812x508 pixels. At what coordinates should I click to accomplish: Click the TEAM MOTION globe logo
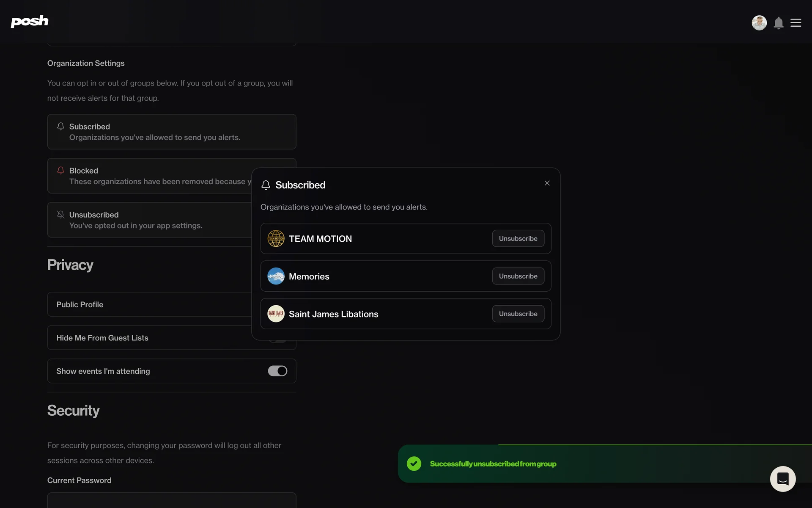(276, 239)
